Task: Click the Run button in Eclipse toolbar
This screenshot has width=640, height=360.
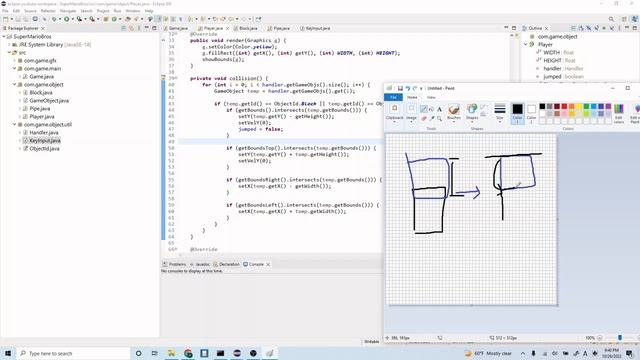Action: 67,19
